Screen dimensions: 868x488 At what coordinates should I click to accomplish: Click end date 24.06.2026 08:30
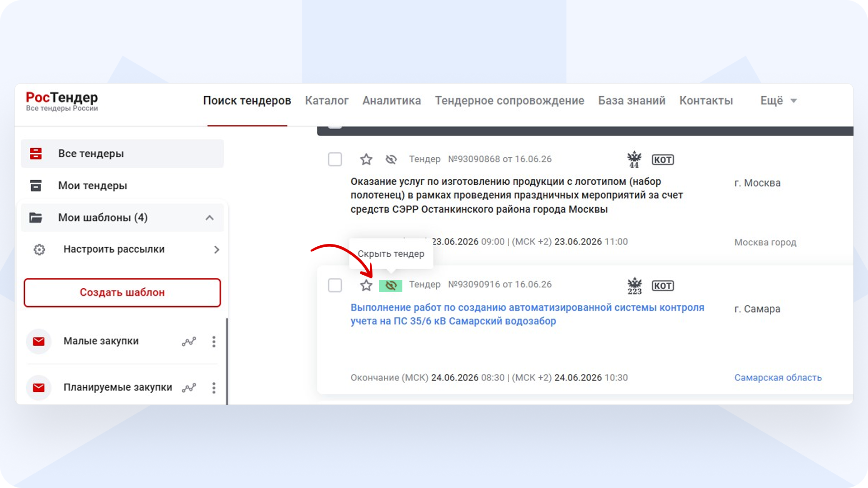[x=467, y=378]
